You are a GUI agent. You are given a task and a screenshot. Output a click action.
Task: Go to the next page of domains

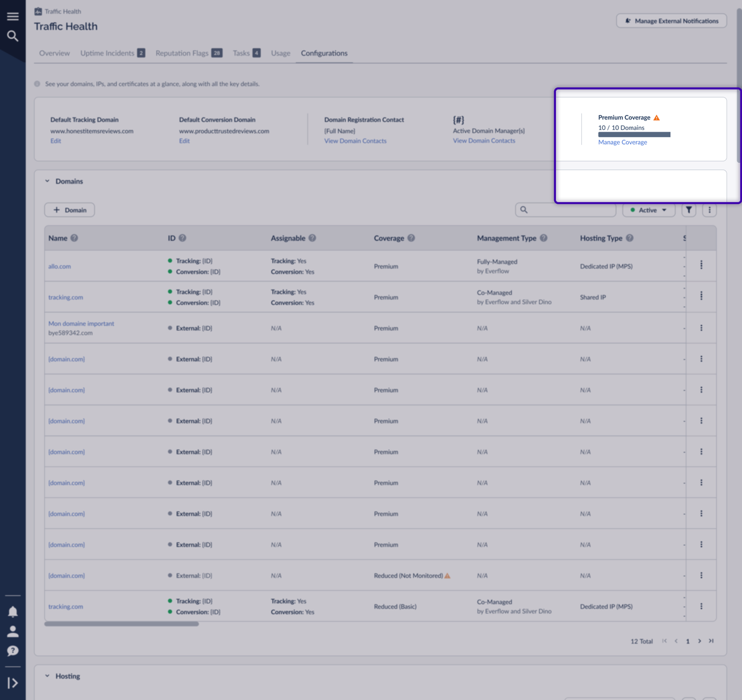coord(699,641)
